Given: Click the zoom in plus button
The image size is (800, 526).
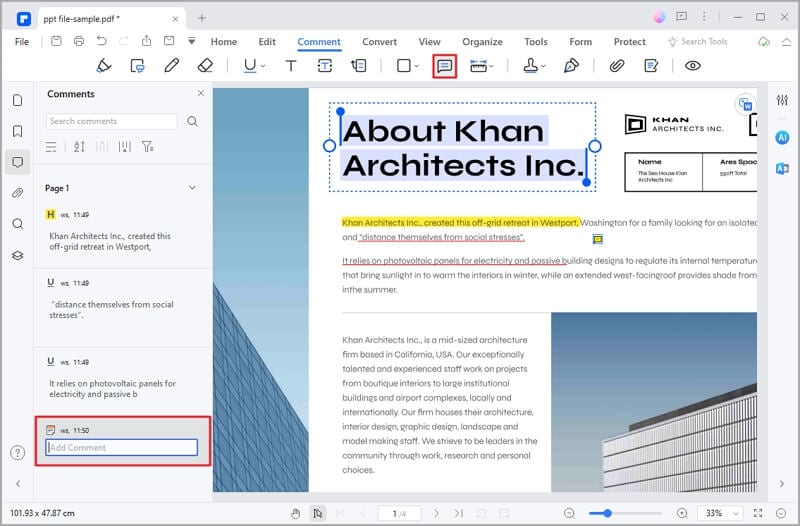Looking at the screenshot, I should point(682,513).
